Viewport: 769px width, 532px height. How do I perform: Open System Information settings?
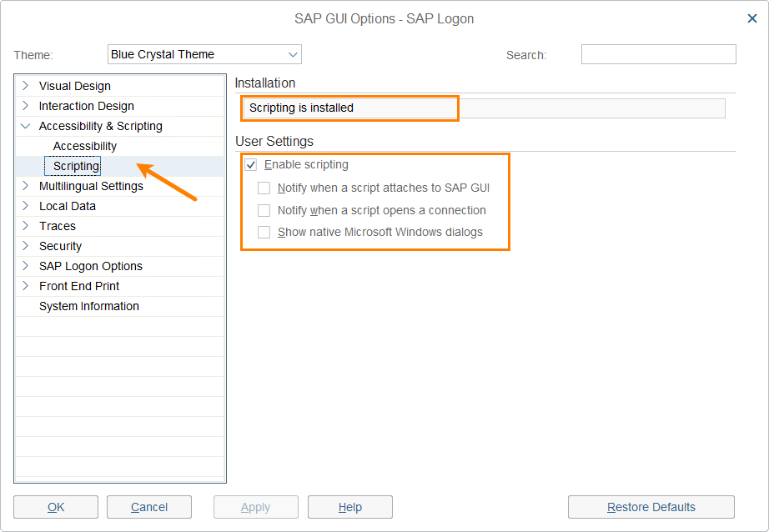coord(88,306)
